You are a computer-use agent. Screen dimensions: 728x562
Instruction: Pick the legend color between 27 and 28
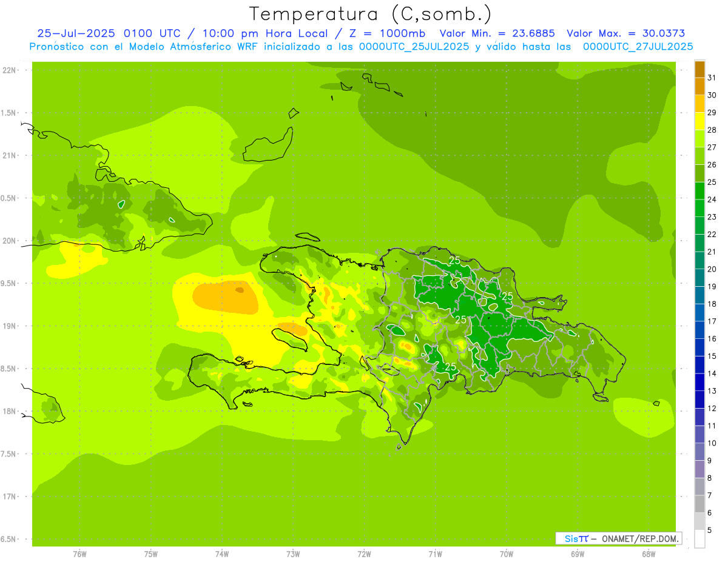[x=699, y=138]
